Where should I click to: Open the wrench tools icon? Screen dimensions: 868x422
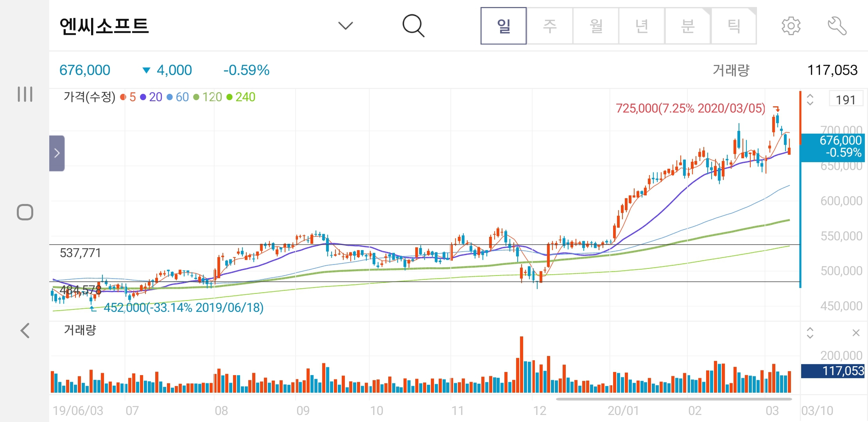coord(837,26)
